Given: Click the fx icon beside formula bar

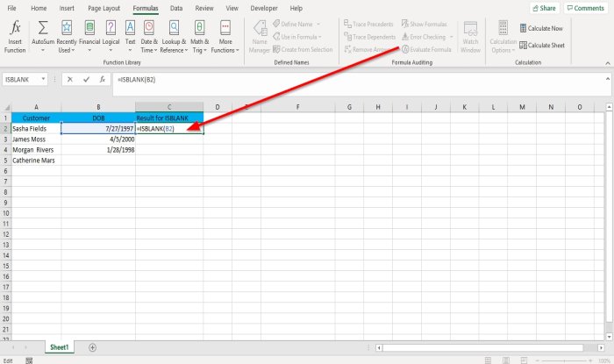Looking at the screenshot, I should point(103,80).
